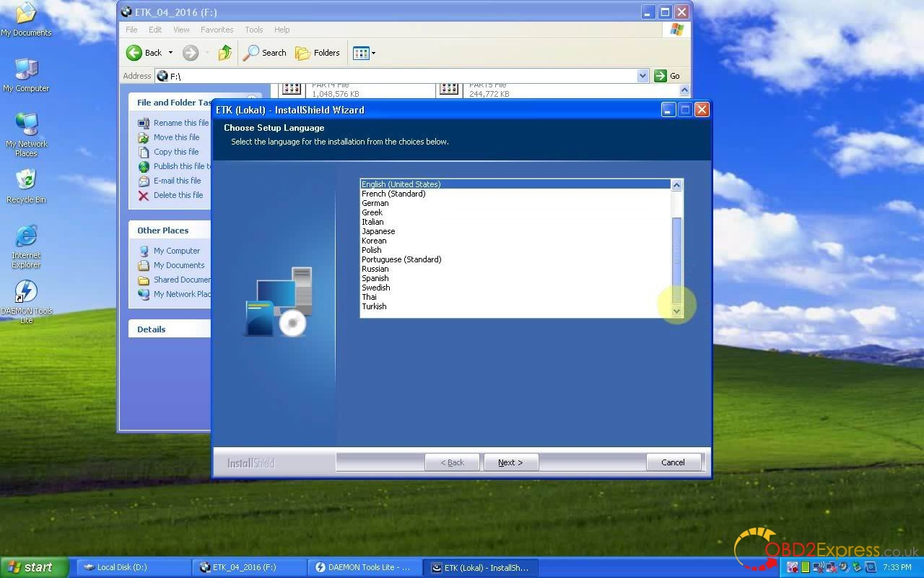Select German from the language list
The width and height of the screenshot is (924, 578).
375,203
